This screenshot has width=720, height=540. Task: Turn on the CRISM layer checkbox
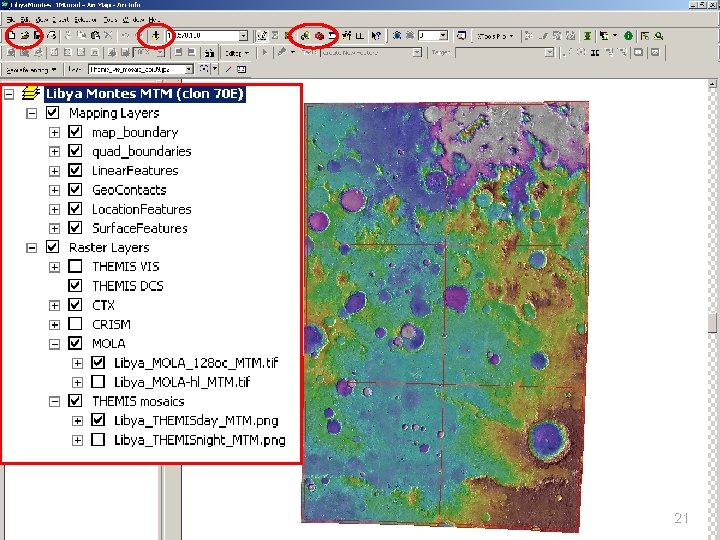pyautogui.click(x=75, y=324)
